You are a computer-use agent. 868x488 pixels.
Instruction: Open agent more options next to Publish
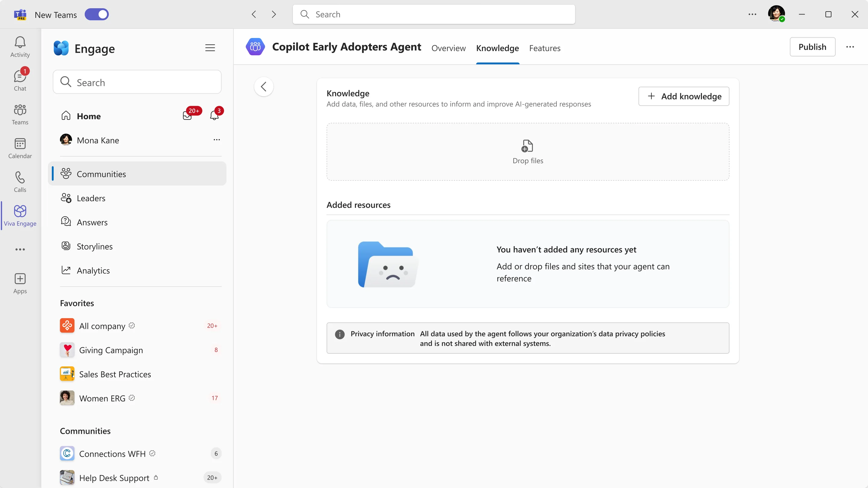[x=850, y=47]
